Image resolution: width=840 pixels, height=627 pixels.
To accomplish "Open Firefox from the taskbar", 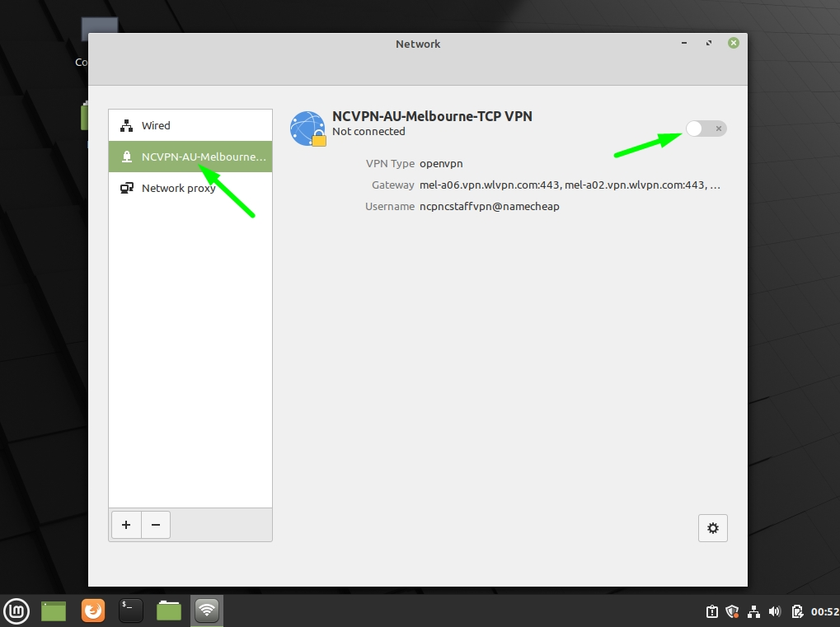I will 92,611.
